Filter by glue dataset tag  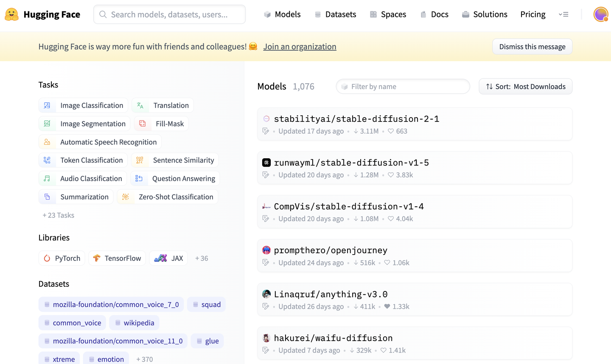207,341
